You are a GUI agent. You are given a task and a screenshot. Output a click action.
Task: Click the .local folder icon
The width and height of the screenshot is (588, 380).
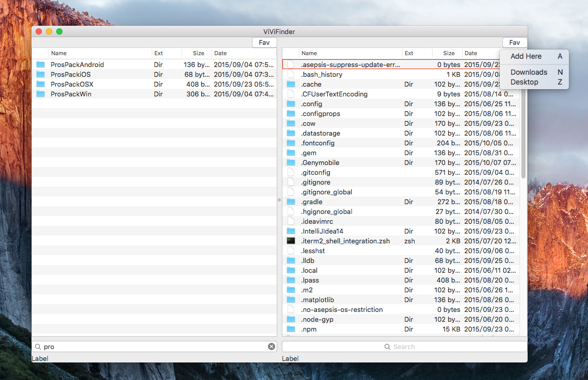291,270
